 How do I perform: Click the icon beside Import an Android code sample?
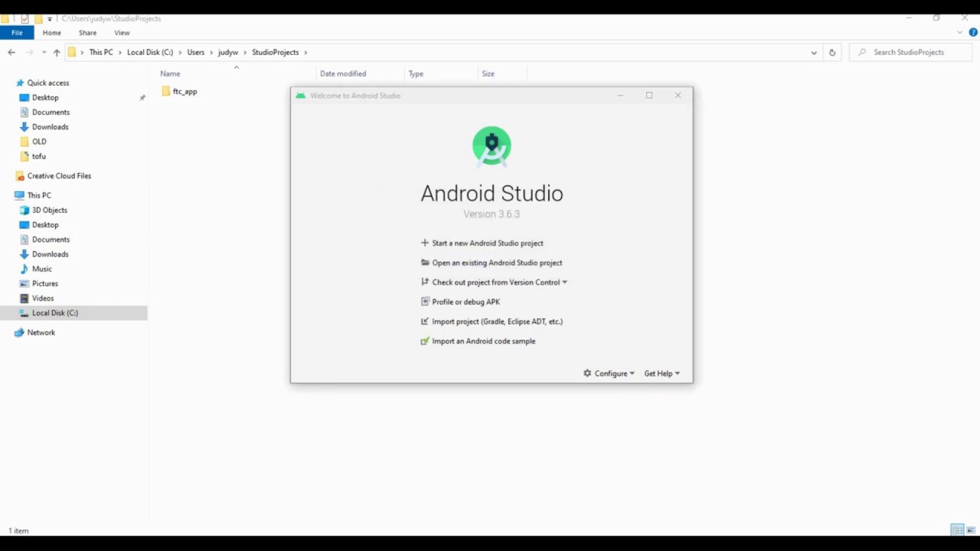point(425,341)
